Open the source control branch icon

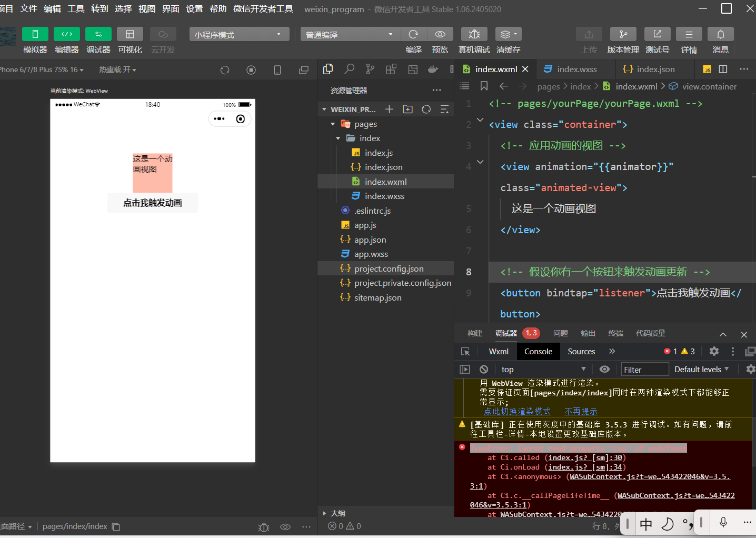(x=370, y=69)
